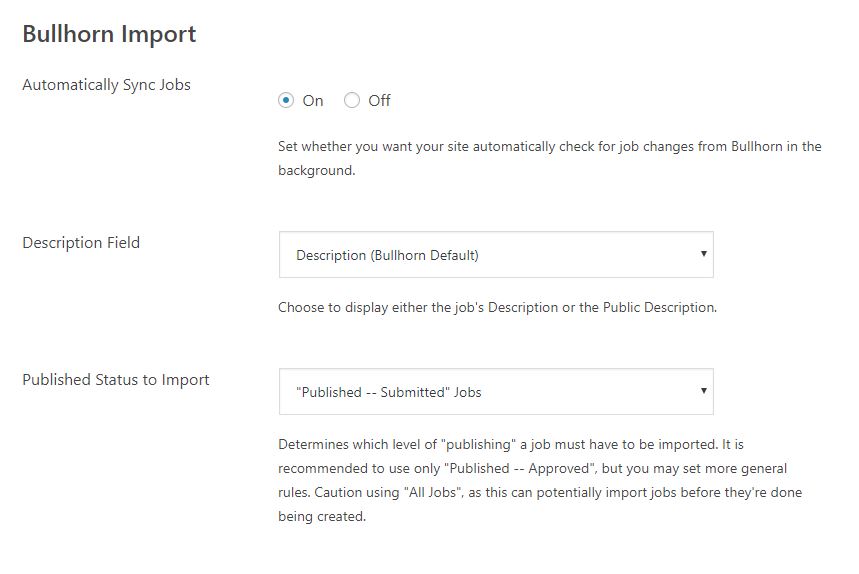Click the "Published -- Submitted" Jobs selected value
Image resolution: width=859 pixels, height=574 pixels.
click(389, 392)
